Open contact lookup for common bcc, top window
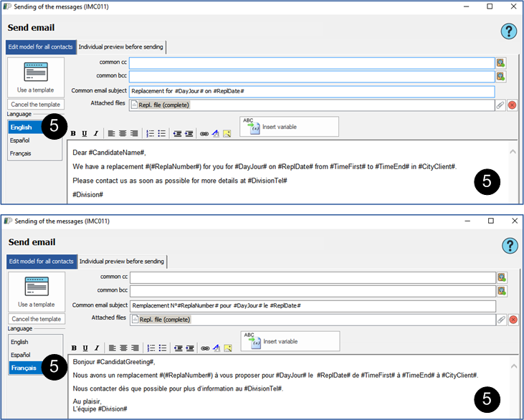The height and width of the screenshot is (420, 524). 500,77
